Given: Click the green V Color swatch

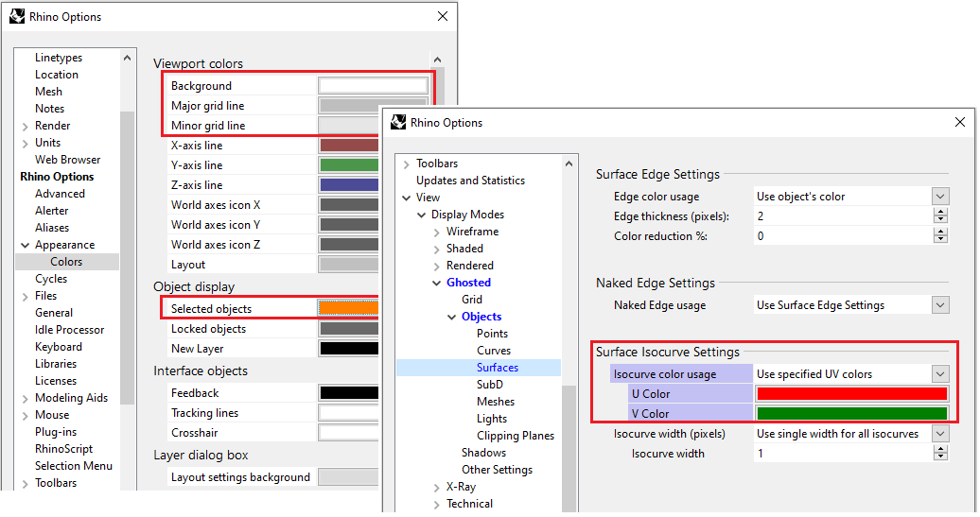Looking at the screenshot, I should click(x=850, y=414).
